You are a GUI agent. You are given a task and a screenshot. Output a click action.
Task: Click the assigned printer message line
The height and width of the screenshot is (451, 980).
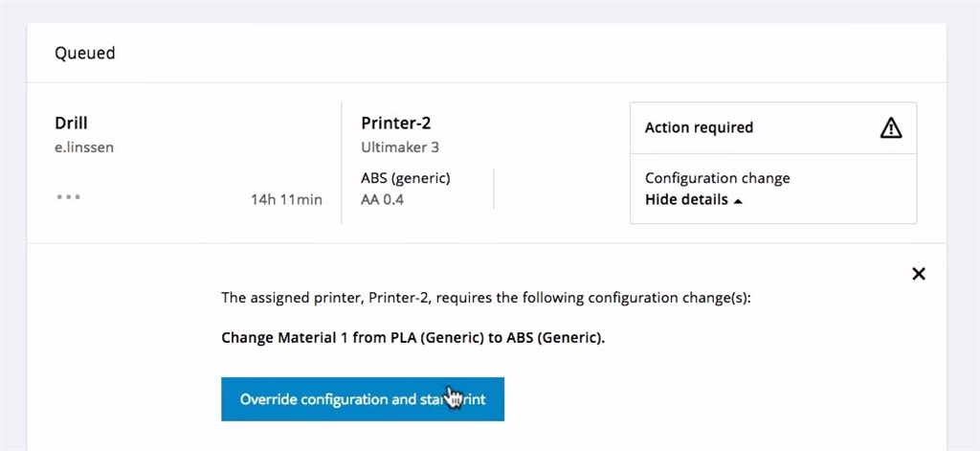tap(486, 298)
